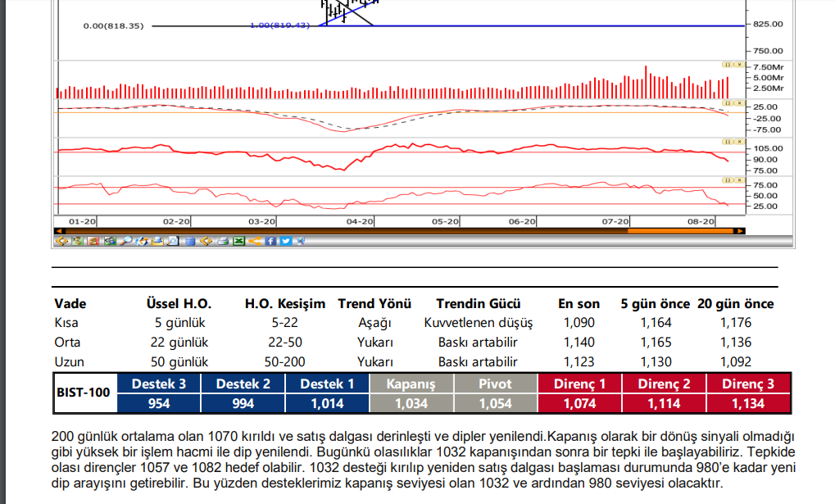
Task: Click the 1,090 value in En son column
Action: (579, 323)
